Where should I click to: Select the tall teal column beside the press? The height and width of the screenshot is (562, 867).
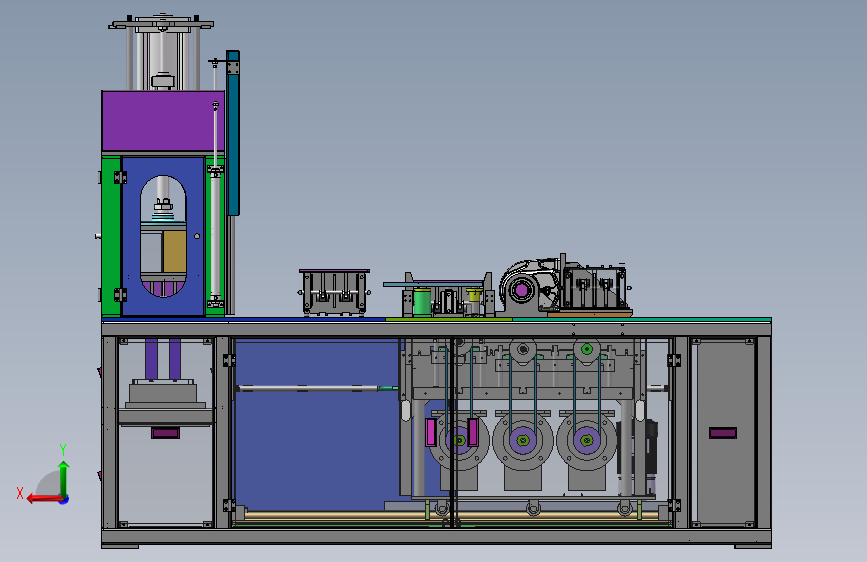tap(233, 133)
